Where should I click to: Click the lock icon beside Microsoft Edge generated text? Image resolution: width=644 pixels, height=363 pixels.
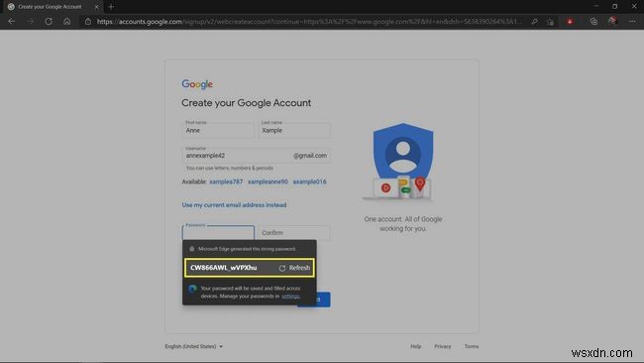tap(192, 249)
